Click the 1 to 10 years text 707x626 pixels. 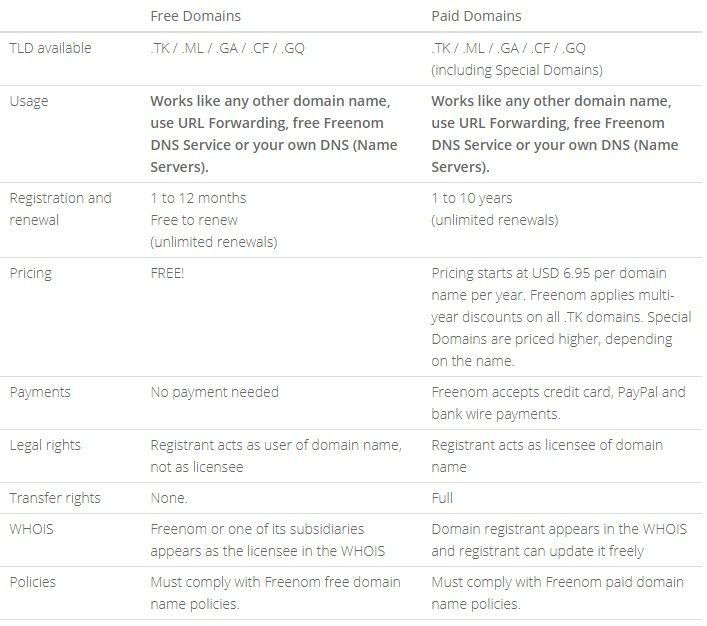click(474, 197)
